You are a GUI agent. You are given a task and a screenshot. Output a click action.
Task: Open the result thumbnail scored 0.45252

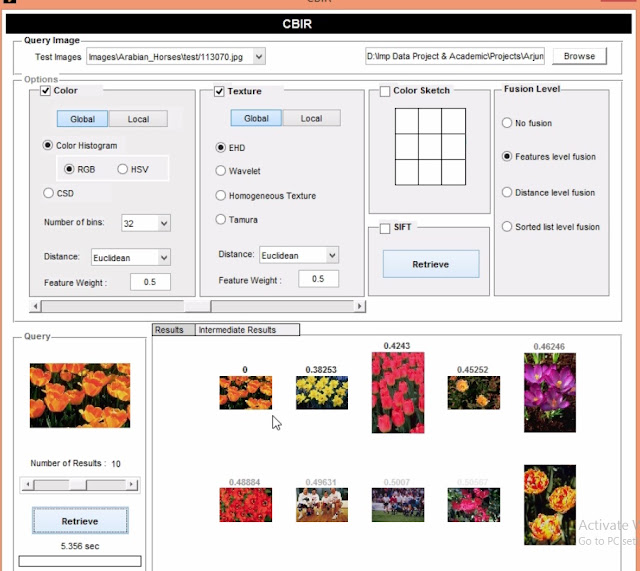tap(473, 393)
